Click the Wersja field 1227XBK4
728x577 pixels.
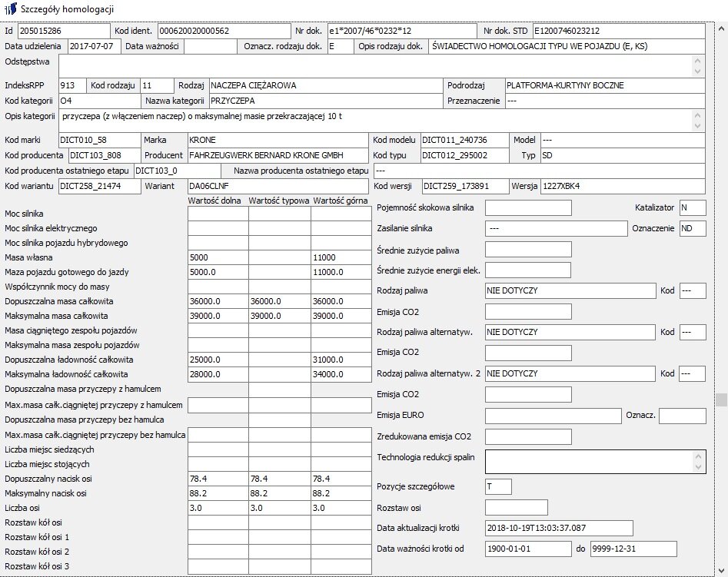click(623, 186)
